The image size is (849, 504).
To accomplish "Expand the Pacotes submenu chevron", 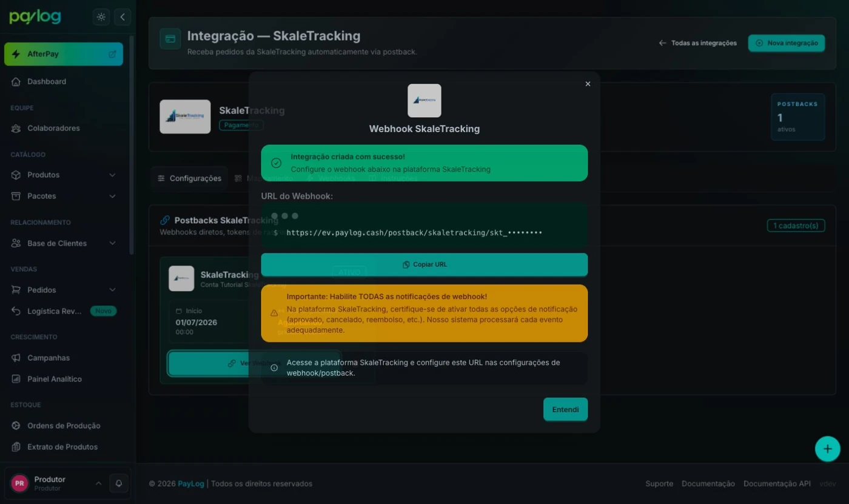I will 112,196.
